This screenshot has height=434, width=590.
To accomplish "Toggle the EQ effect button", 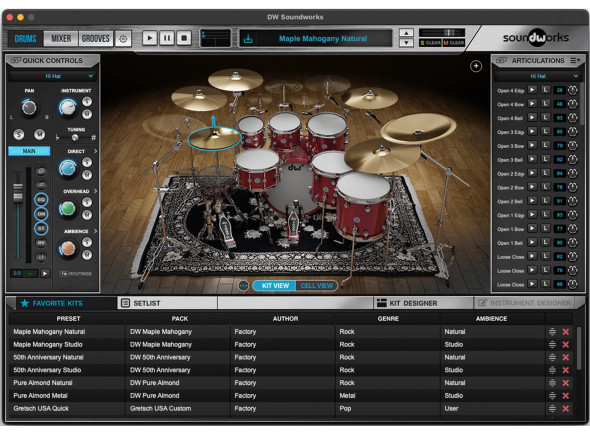I will [41, 199].
